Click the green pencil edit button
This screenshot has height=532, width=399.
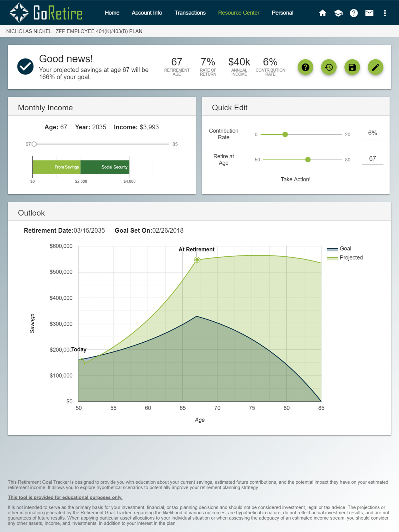tap(375, 67)
